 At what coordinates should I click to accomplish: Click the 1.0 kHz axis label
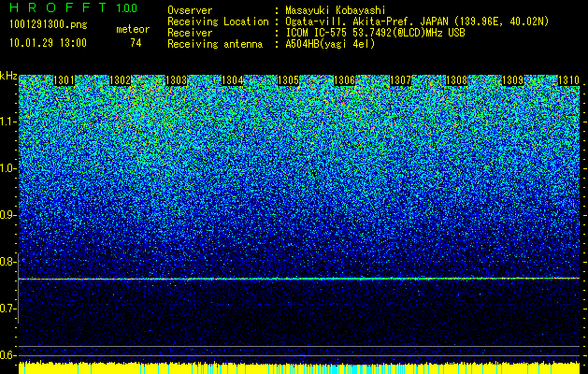point(8,169)
